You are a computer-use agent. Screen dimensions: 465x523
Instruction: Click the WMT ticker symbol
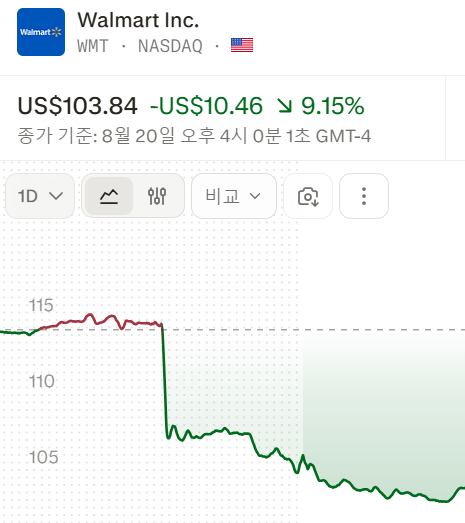click(93, 46)
